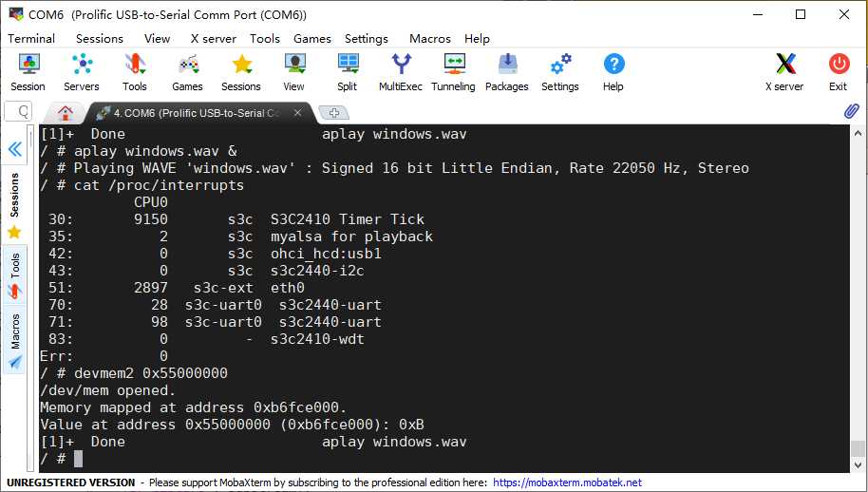Collapse the sidebar with double chevron
868x492 pixels.
coord(15,149)
